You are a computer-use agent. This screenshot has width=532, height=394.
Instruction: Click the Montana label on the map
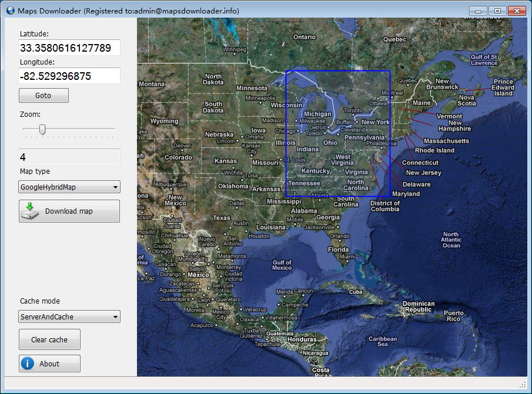tap(152, 84)
